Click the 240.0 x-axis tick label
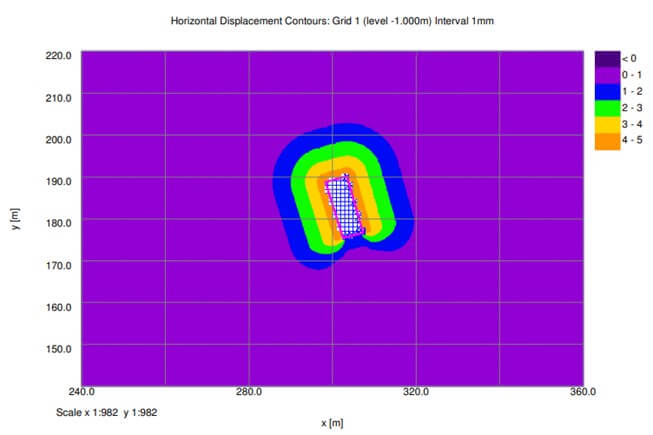The height and width of the screenshot is (435, 653). [x=81, y=392]
